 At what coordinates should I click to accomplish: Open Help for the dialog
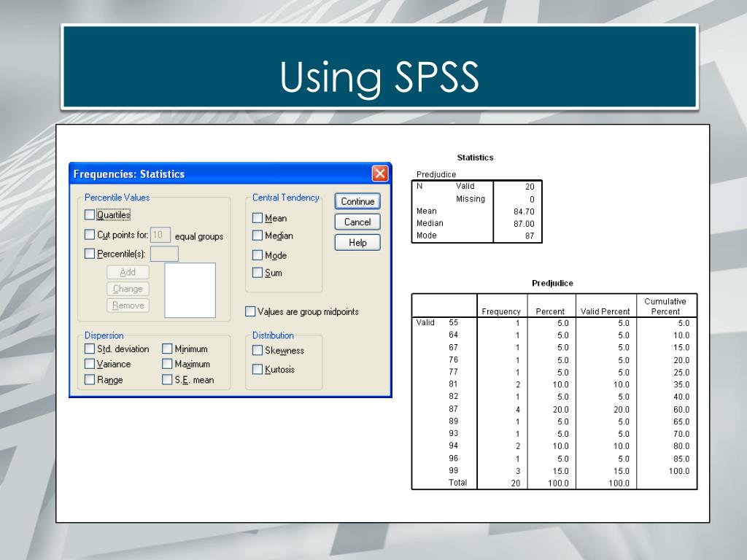357,242
